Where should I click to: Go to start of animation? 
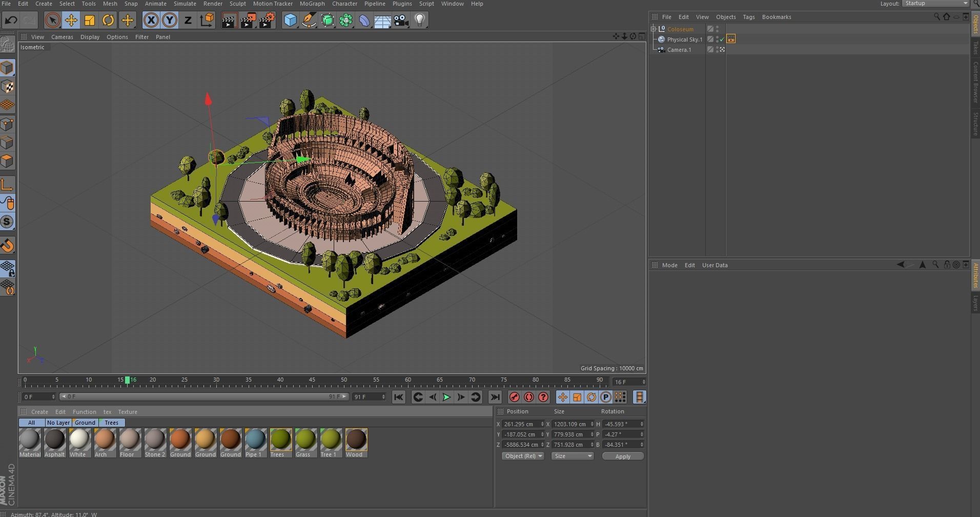click(398, 397)
